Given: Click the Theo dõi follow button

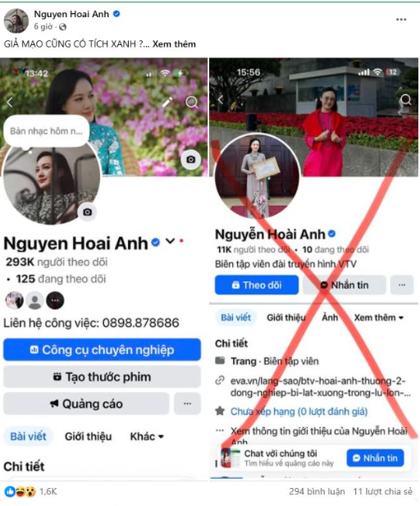Looking at the screenshot, I should pyautogui.click(x=257, y=285).
